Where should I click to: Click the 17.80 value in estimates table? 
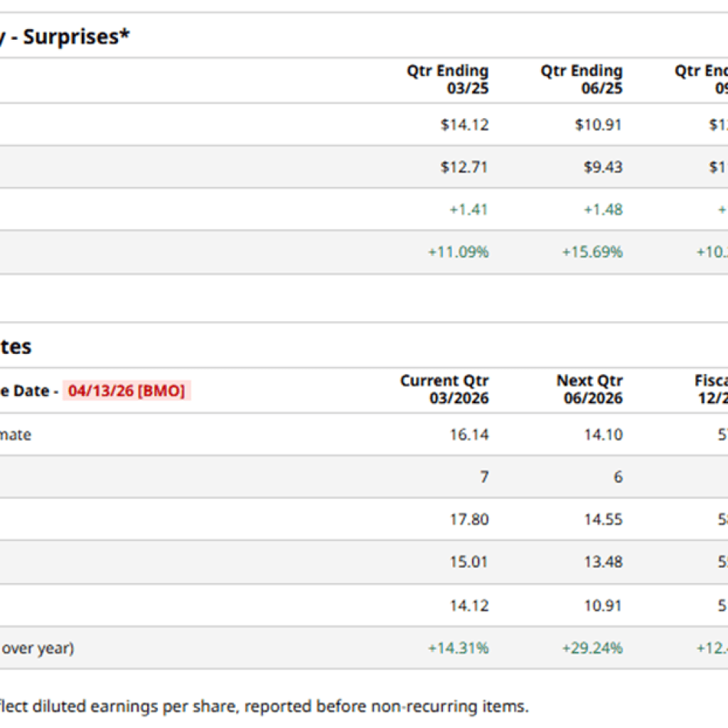469,520
